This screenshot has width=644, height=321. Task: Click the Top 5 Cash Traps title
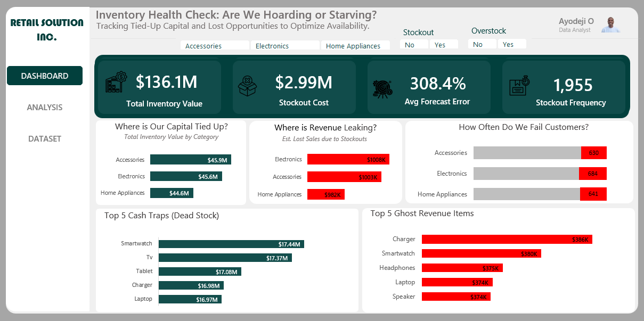coord(161,216)
